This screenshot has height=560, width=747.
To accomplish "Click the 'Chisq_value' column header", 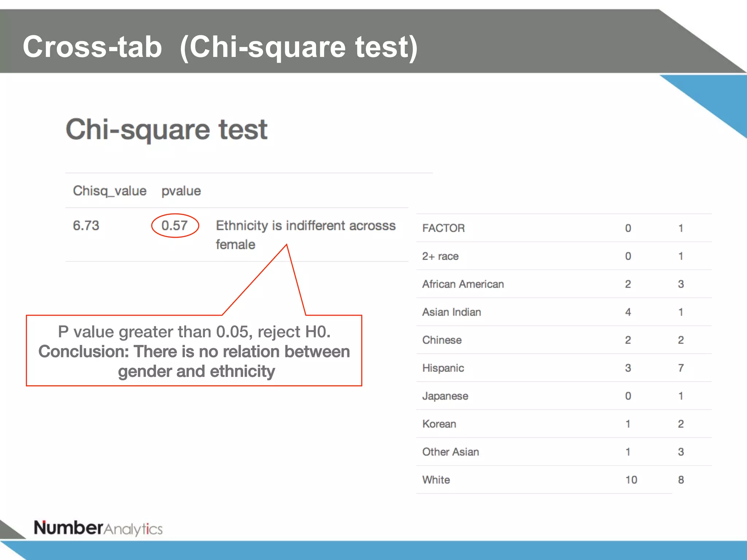I will click(110, 191).
